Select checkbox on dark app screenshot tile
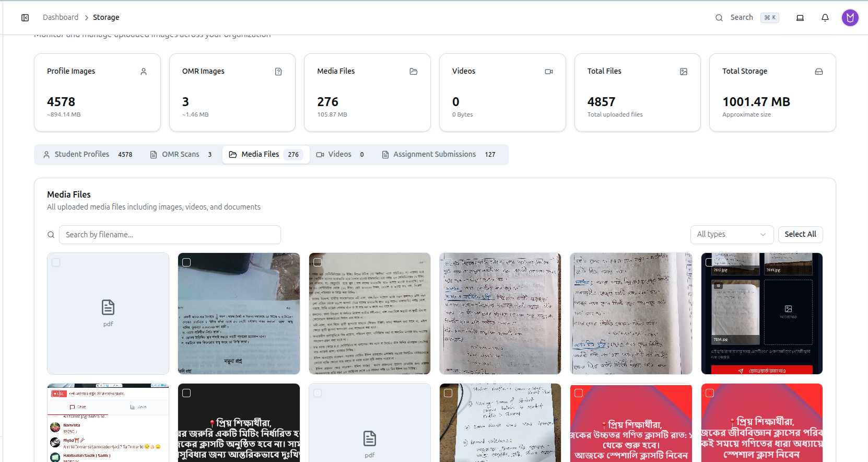Image resolution: width=868 pixels, height=462 pixels. point(710,262)
